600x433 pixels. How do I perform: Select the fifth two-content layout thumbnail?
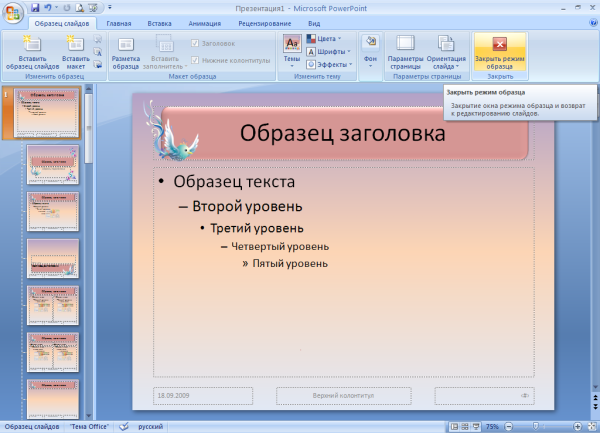coord(53,306)
